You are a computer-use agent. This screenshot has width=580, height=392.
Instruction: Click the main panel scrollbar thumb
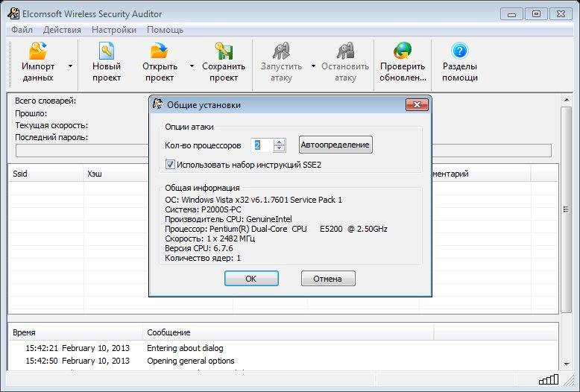coord(566,209)
